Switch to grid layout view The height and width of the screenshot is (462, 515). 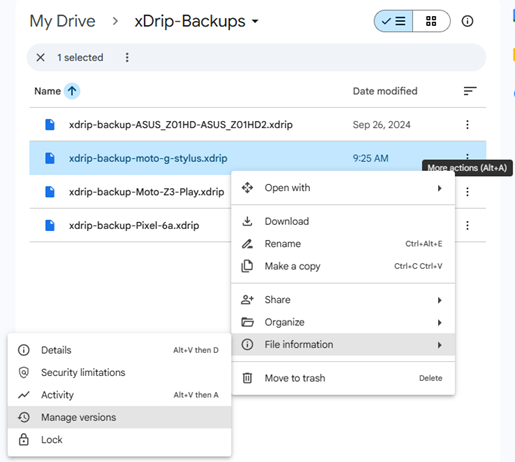[x=431, y=21]
